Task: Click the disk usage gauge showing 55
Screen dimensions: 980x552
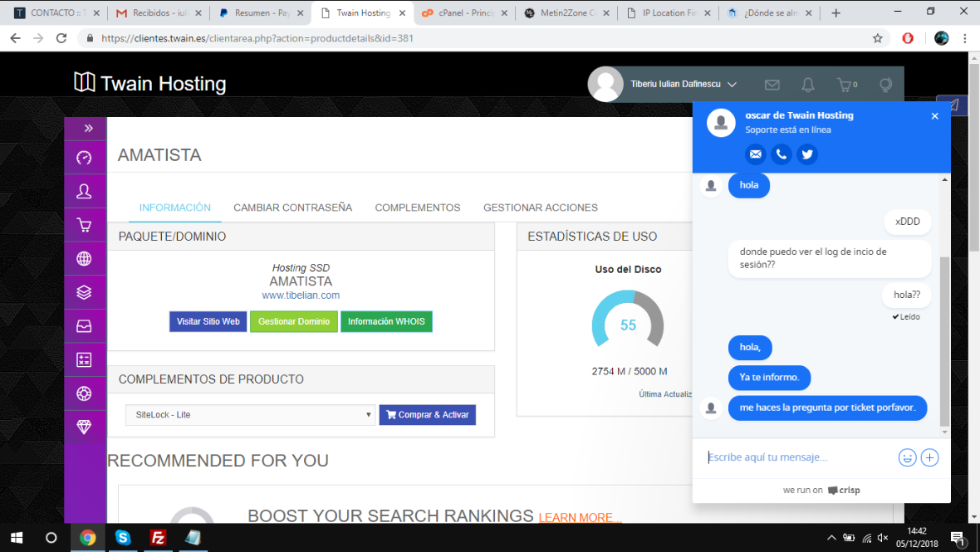Action: [628, 319]
